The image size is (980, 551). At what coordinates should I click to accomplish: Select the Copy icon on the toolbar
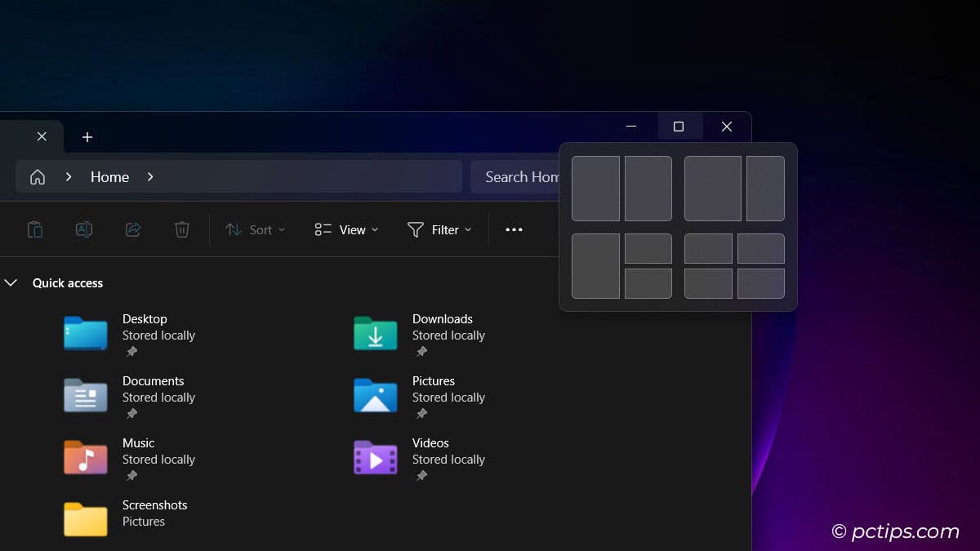pyautogui.click(x=35, y=229)
